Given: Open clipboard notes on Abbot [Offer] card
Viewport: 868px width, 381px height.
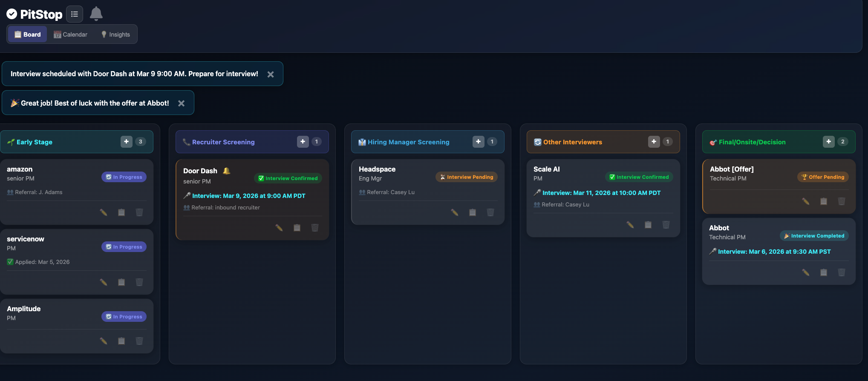Looking at the screenshot, I should (x=824, y=201).
